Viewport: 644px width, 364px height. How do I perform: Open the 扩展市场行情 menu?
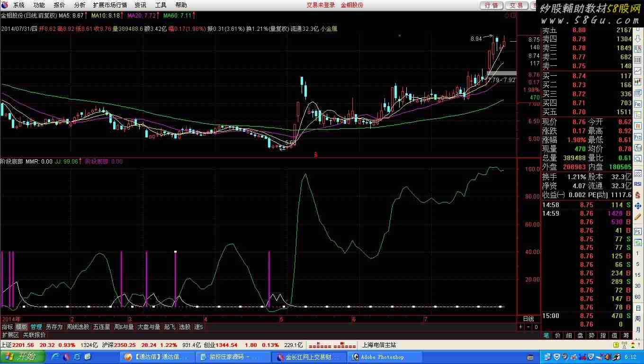[x=110, y=5]
